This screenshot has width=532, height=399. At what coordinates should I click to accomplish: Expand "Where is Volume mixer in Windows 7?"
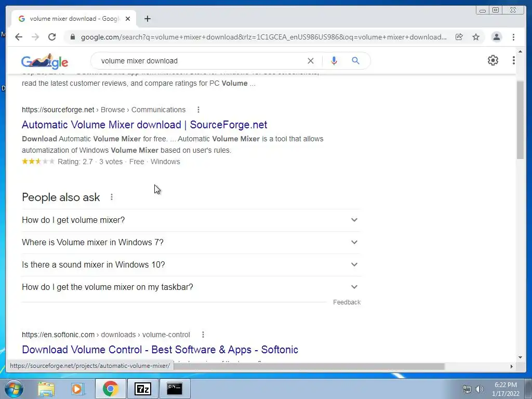191,242
